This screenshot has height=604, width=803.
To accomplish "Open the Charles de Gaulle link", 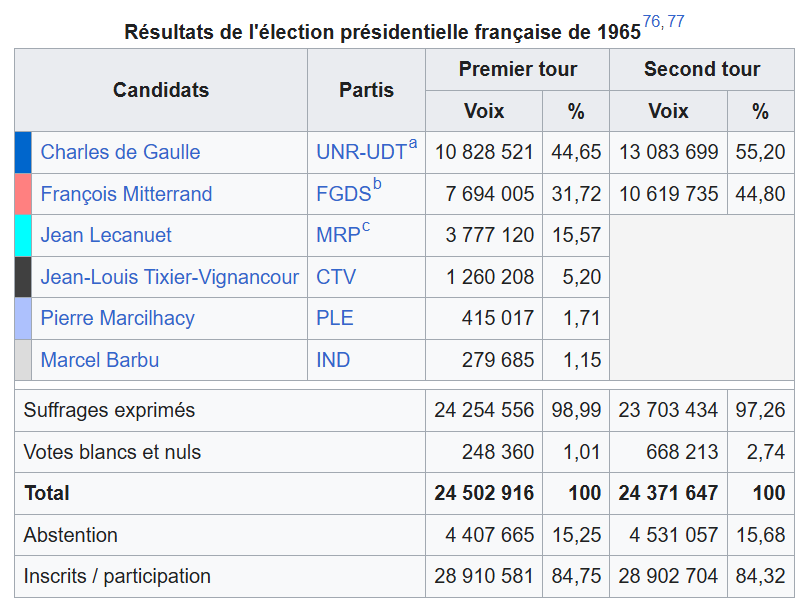I will coord(120,152).
